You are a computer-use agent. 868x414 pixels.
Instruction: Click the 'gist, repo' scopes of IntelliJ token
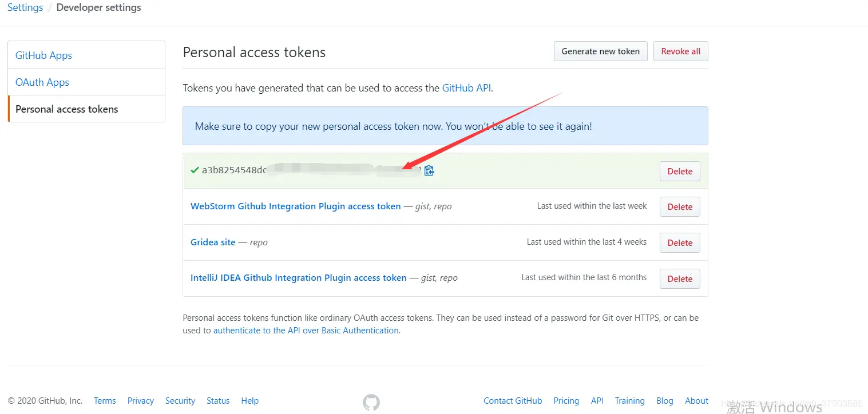coord(439,278)
